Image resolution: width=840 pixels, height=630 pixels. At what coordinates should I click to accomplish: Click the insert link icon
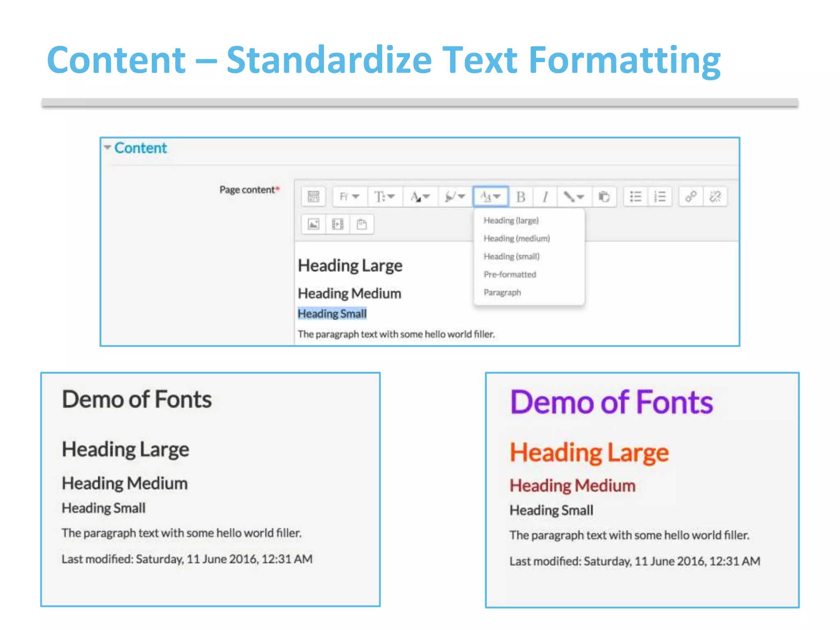(691, 196)
